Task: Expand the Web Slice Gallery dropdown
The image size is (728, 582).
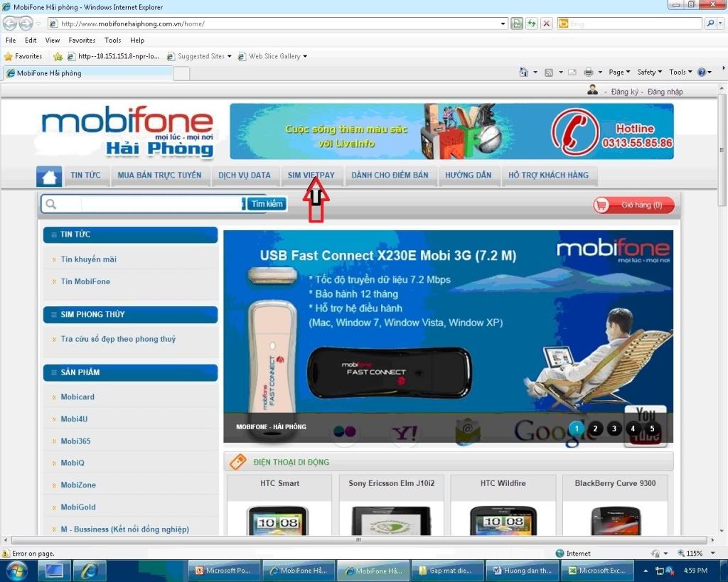Action: pos(305,56)
